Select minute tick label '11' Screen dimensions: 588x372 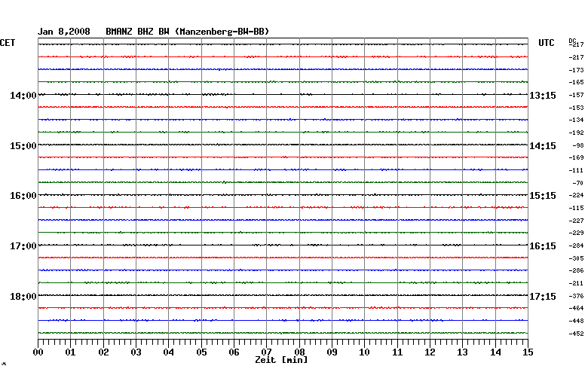coord(397,352)
